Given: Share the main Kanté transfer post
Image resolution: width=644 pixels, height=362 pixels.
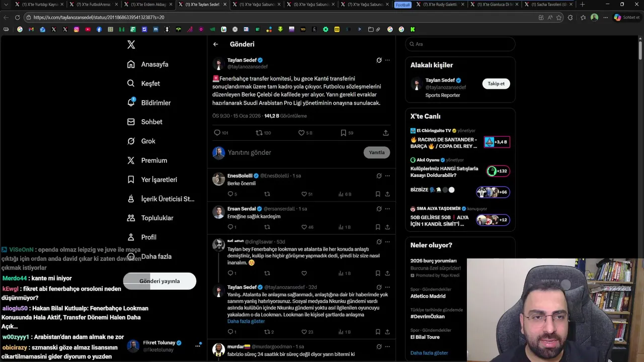Looking at the screenshot, I should pyautogui.click(x=386, y=133).
